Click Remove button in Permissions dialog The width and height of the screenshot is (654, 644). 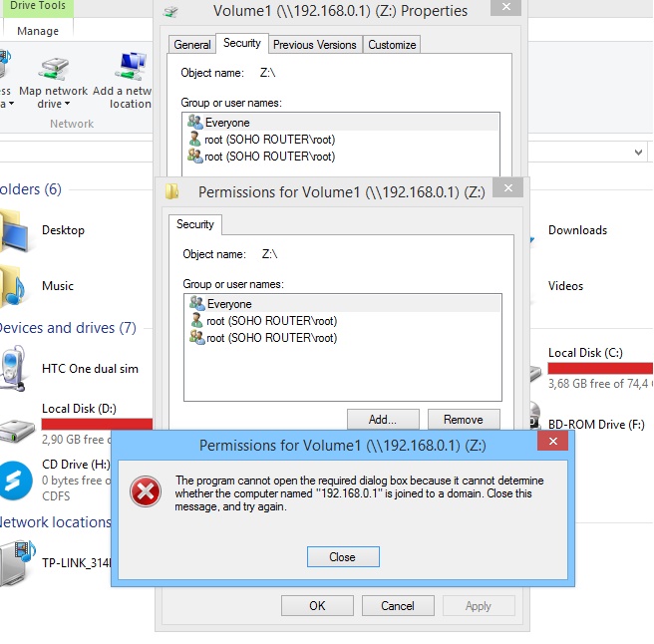[464, 419]
